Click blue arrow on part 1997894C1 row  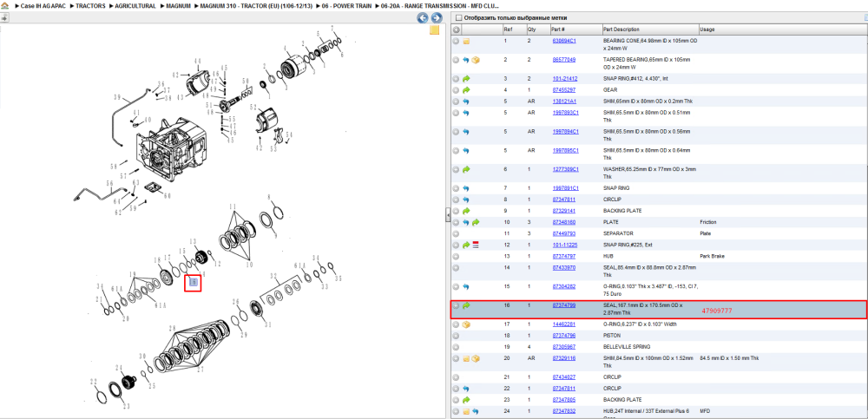[x=466, y=132]
